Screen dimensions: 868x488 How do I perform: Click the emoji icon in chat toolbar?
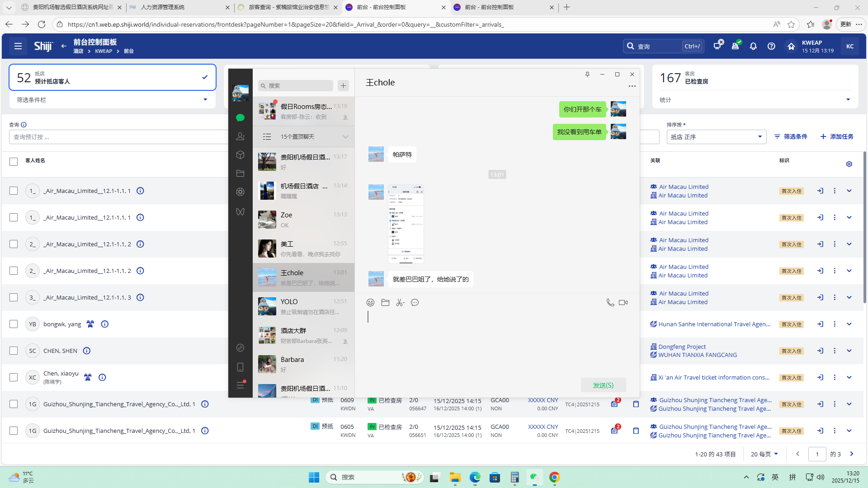(x=370, y=302)
